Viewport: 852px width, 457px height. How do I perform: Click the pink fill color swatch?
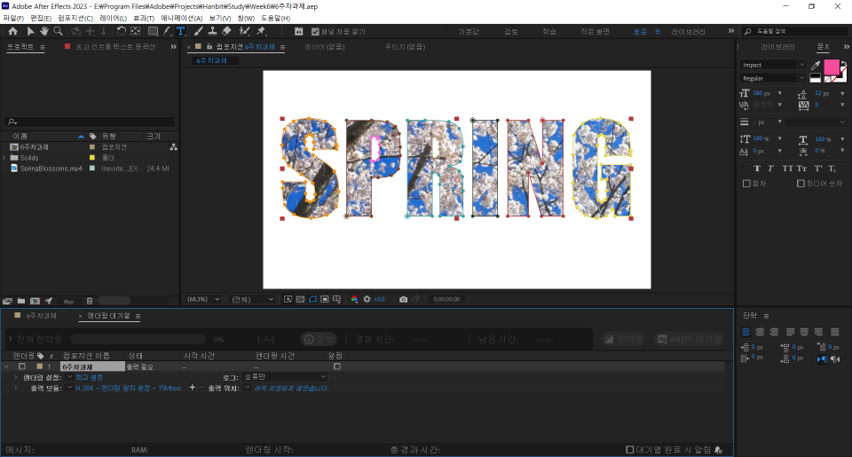(831, 67)
